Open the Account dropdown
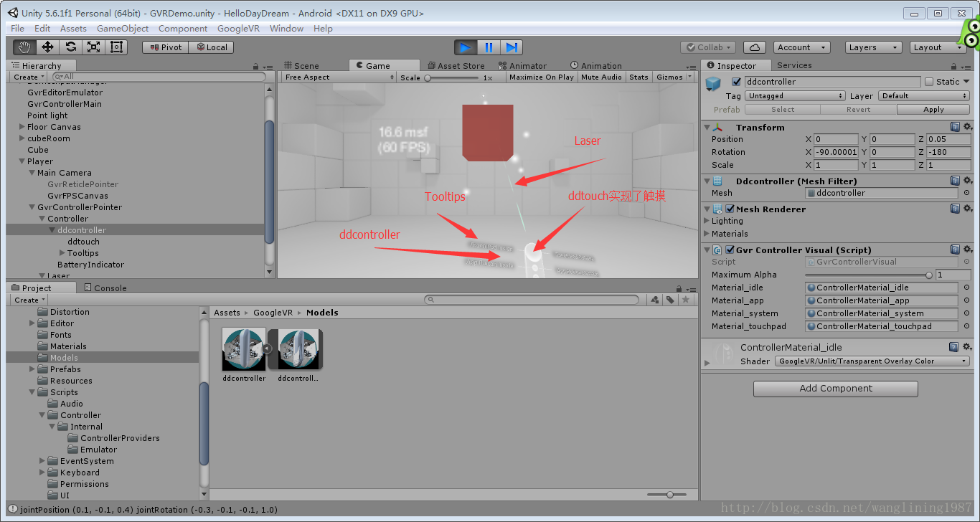The image size is (980, 522). point(802,47)
